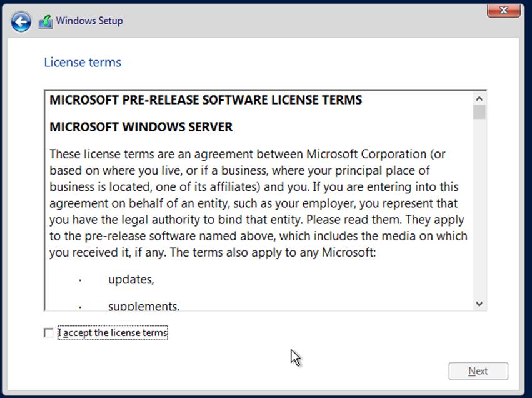
Task: Click the scrollbar up arrow
Action: pos(479,98)
